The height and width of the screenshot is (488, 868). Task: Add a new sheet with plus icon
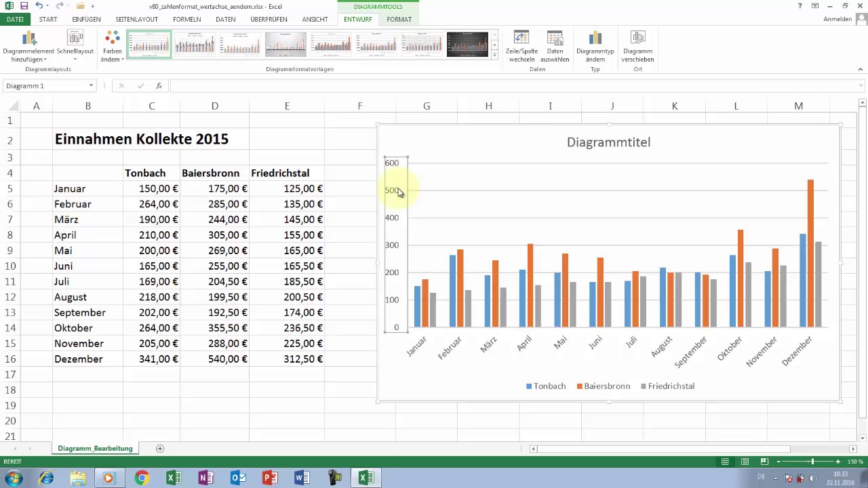(160, 449)
